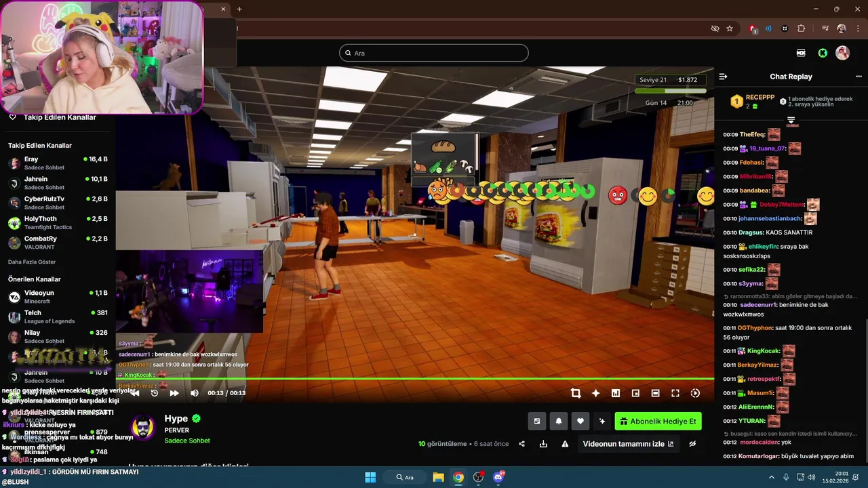Viewport: 868px width, 488px height.
Task: Click RECEPPP top gifter entry
Action: pyautogui.click(x=752, y=102)
